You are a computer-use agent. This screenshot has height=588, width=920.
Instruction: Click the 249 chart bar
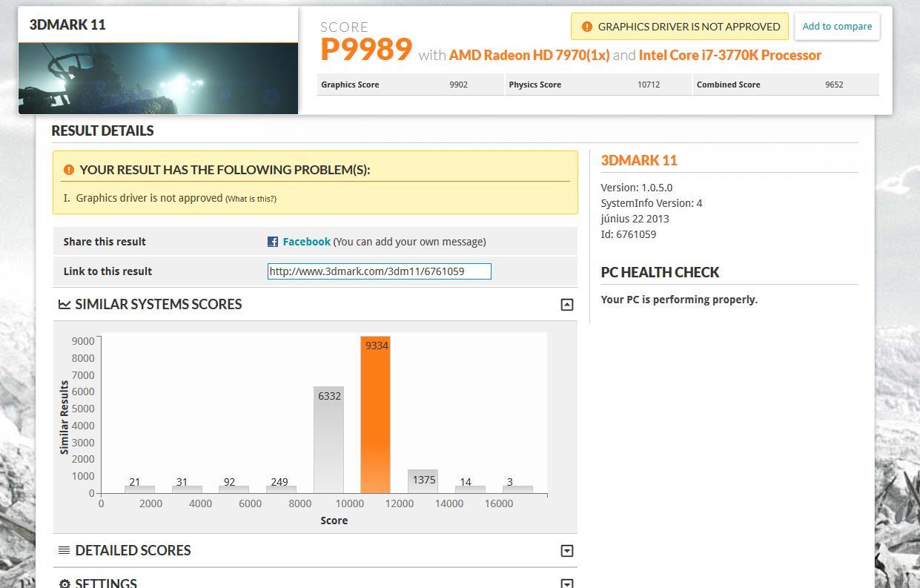tap(281, 489)
